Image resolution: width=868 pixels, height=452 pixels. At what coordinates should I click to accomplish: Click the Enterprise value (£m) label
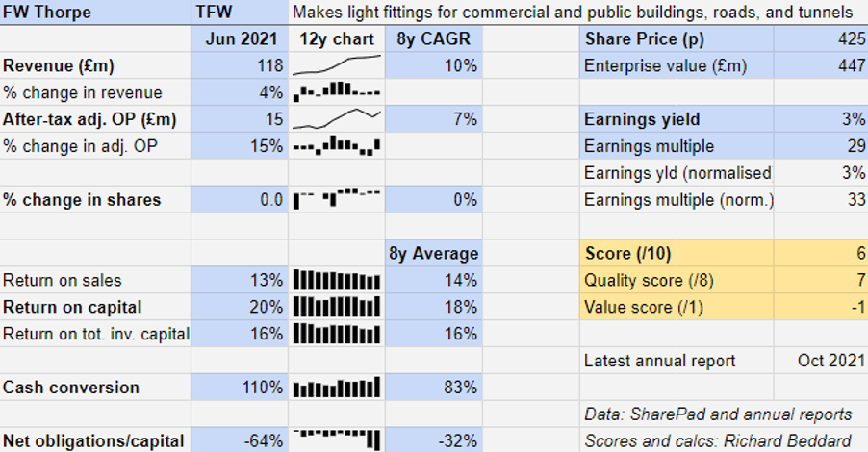[x=677, y=65]
